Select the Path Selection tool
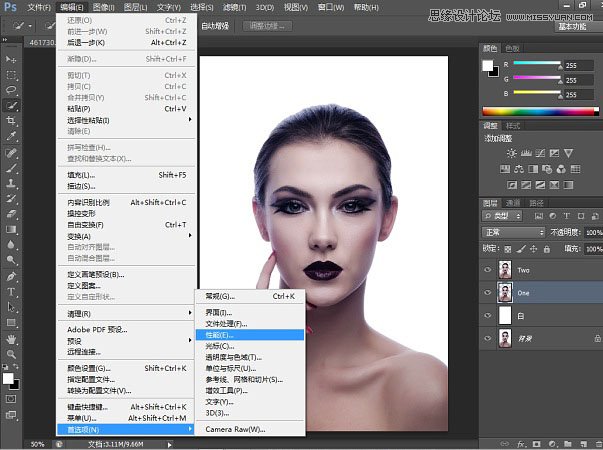This screenshot has width=603, height=450. pyautogui.click(x=11, y=307)
